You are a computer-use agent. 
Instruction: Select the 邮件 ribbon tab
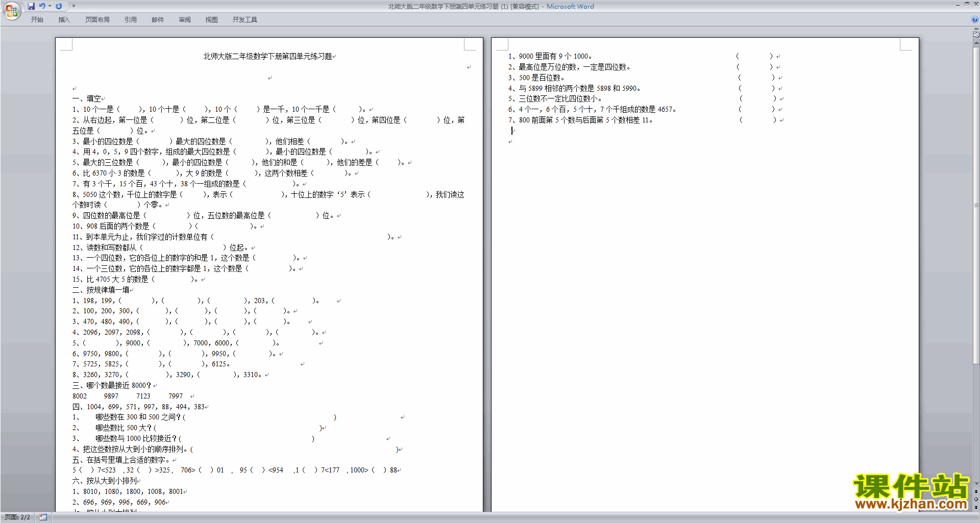(x=158, y=20)
